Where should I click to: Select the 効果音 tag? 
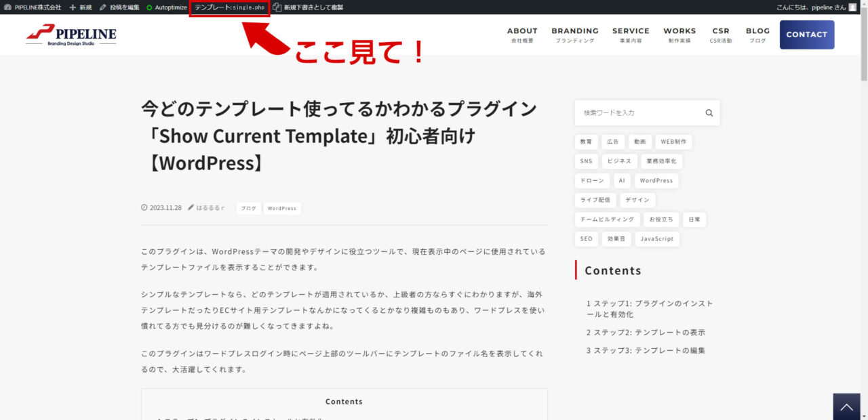tap(616, 238)
